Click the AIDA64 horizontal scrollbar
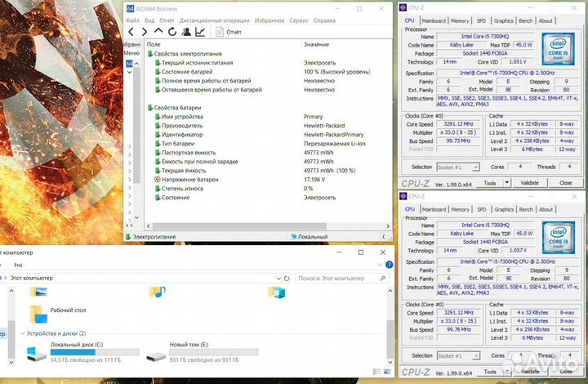This screenshot has width=588, height=384. (x=239, y=226)
